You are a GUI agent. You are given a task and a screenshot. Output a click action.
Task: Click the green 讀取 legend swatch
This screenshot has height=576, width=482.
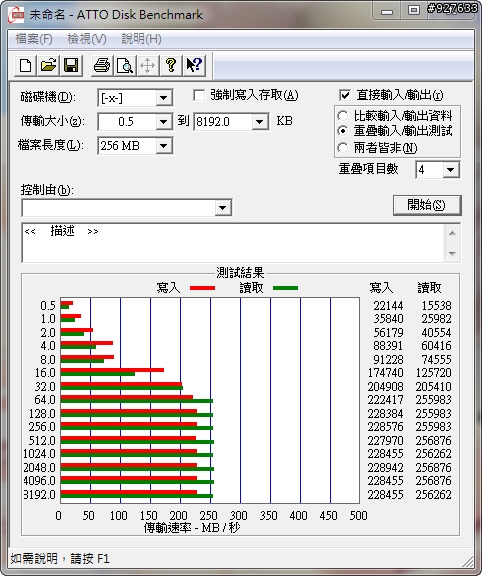click(285, 288)
